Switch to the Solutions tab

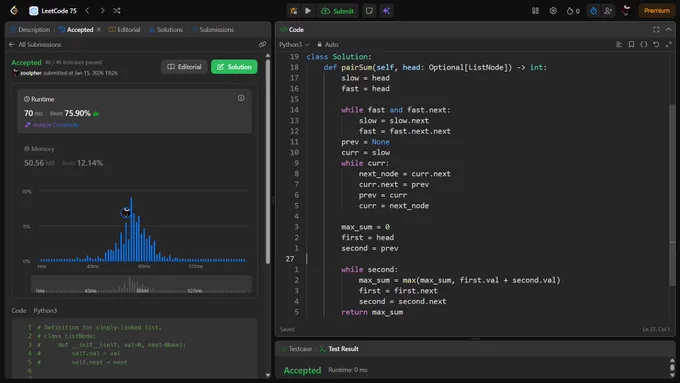[x=166, y=29]
